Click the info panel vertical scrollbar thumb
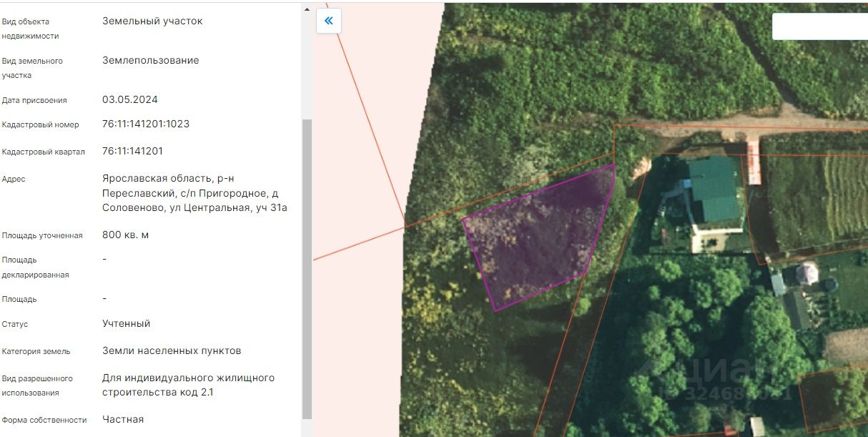 307,268
